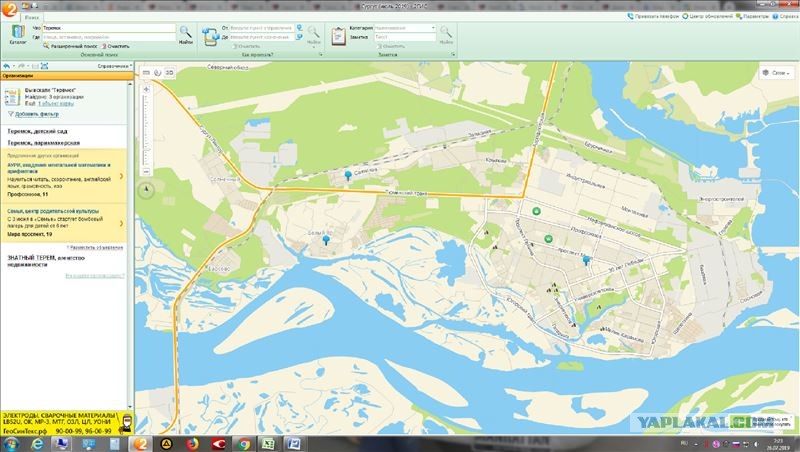Click the Заметка text field
The image size is (800, 452).
point(405,37)
